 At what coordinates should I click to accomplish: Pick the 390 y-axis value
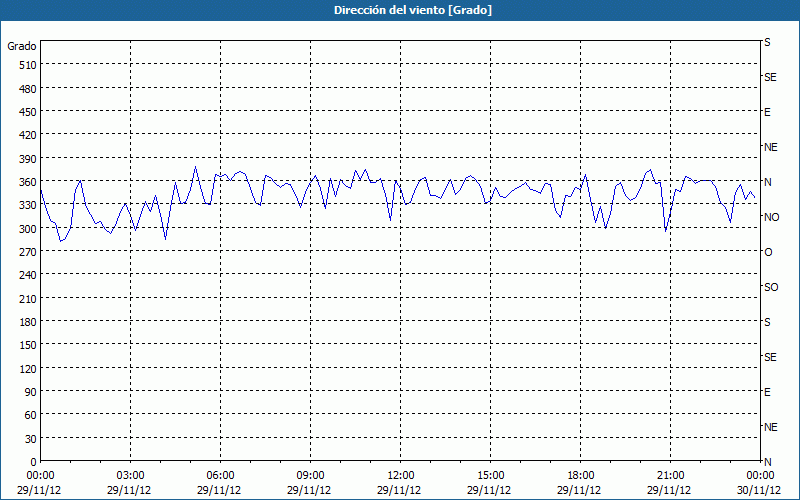29,159
